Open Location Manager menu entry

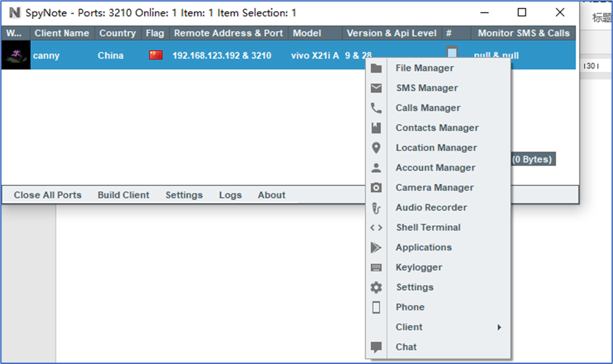pos(436,148)
